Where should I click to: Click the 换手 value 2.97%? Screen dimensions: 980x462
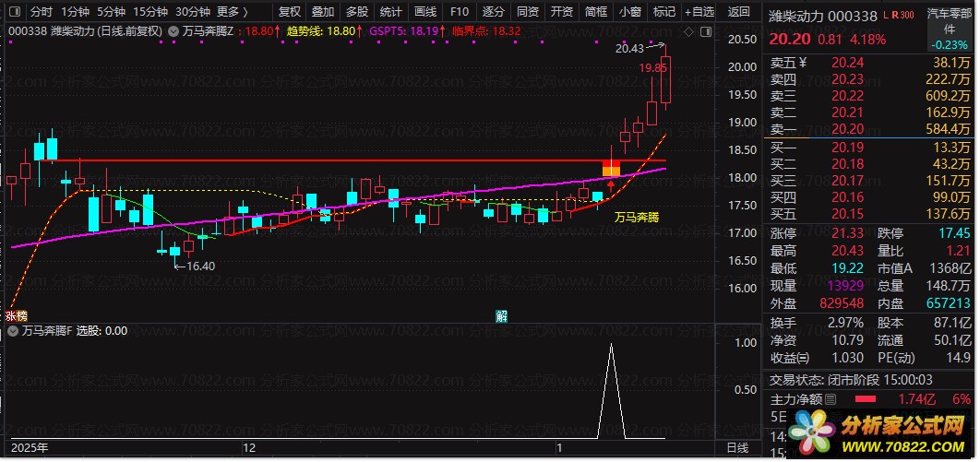843,323
